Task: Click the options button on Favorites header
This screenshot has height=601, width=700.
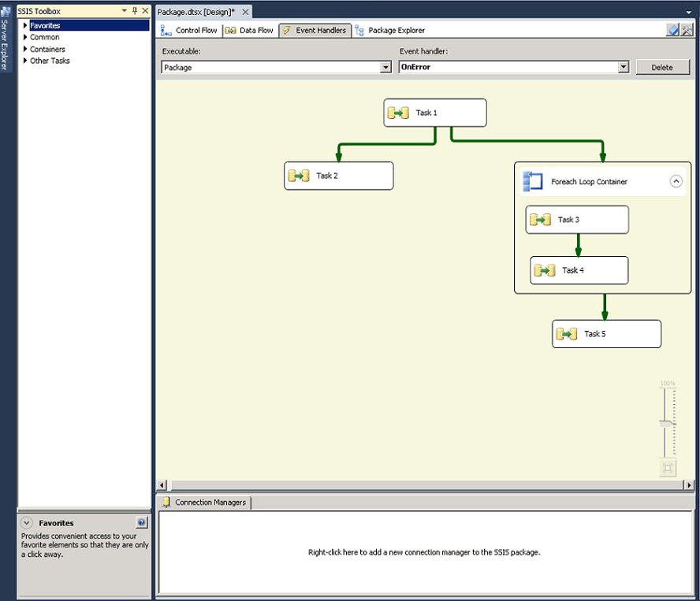Action: pos(141,522)
